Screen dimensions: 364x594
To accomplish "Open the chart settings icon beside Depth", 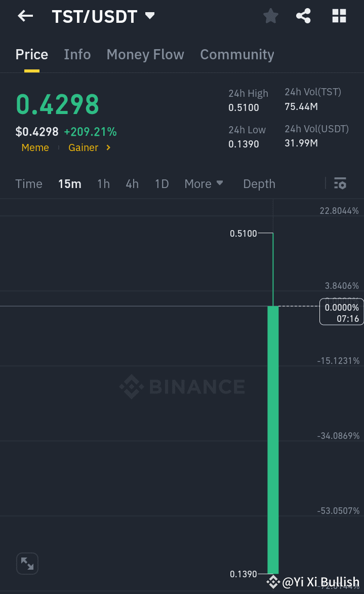I will (340, 183).
